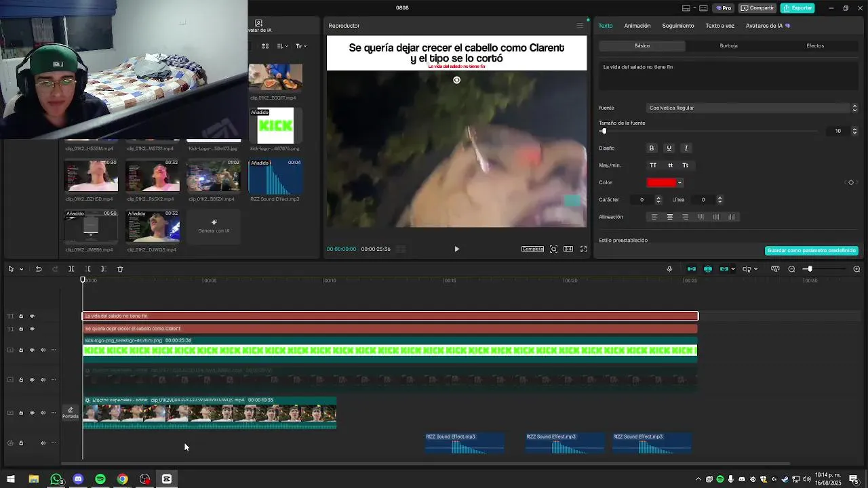Click the Split clip tool

coord(71,269)
